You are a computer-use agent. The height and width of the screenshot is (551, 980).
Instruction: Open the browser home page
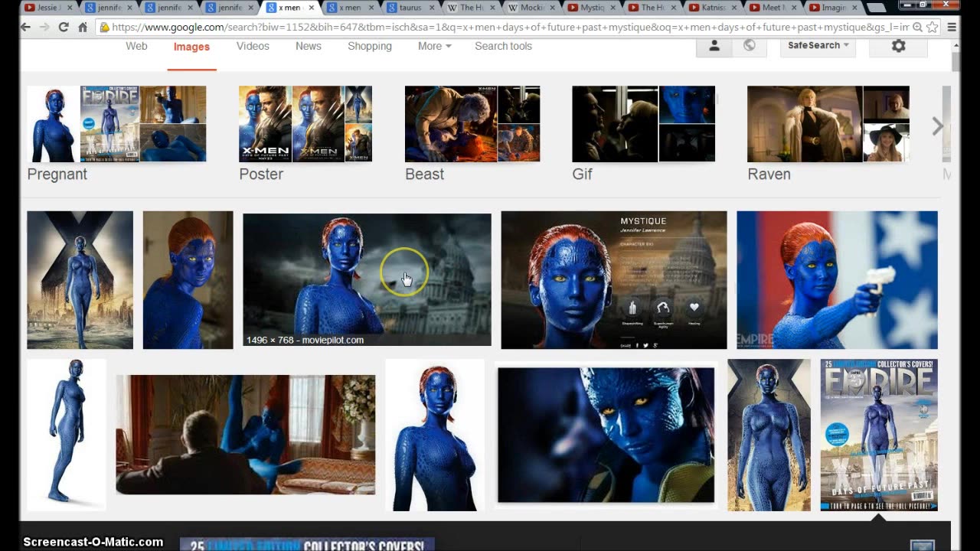(83, 27)
